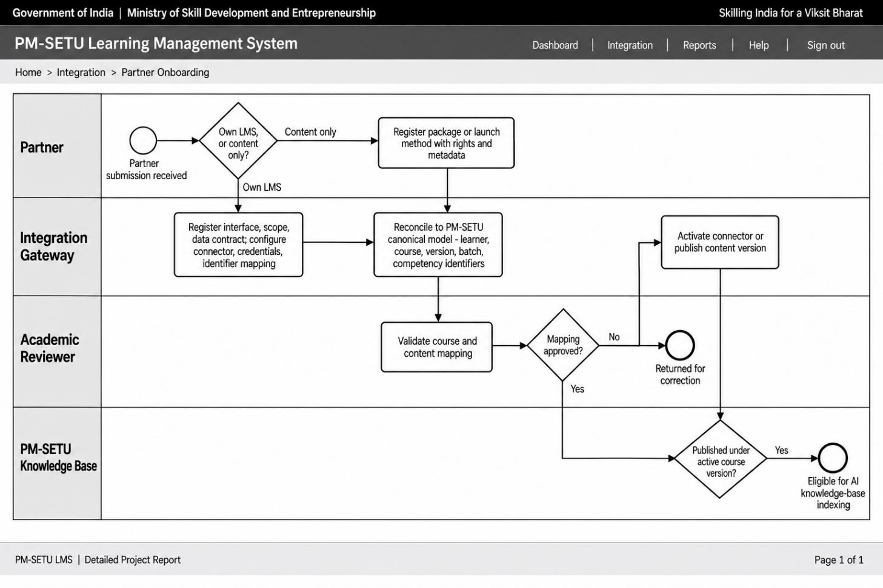This screenshot has height=588, width=883.
Task: Select the 'No' label after Mapping approved
Action: (614, 337)
